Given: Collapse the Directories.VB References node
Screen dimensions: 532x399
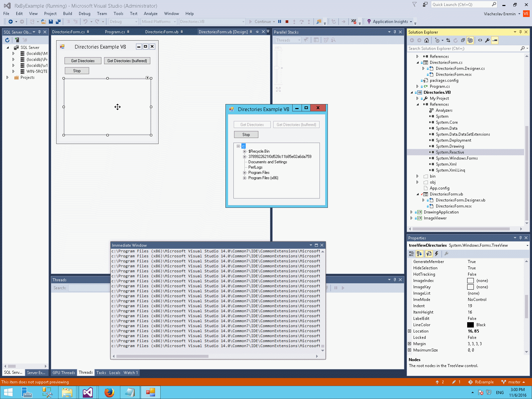Looking at the screenshot, I should [418, 104].
